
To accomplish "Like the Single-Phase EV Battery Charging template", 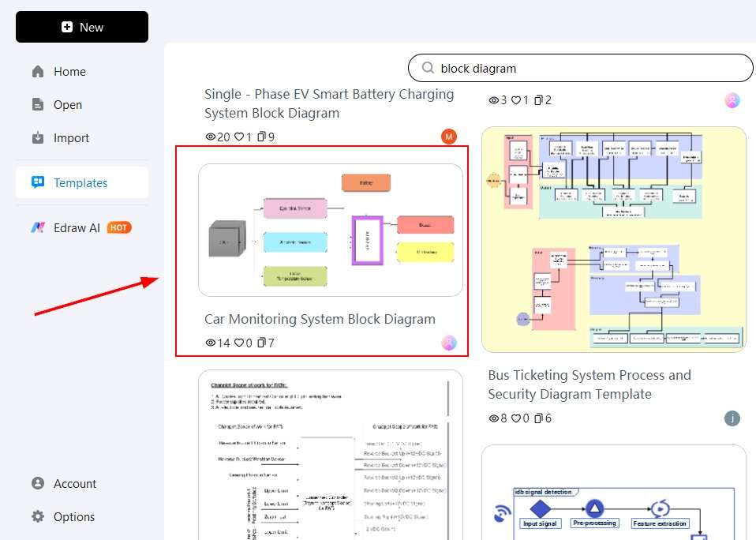I will click(x=239, y=137).
